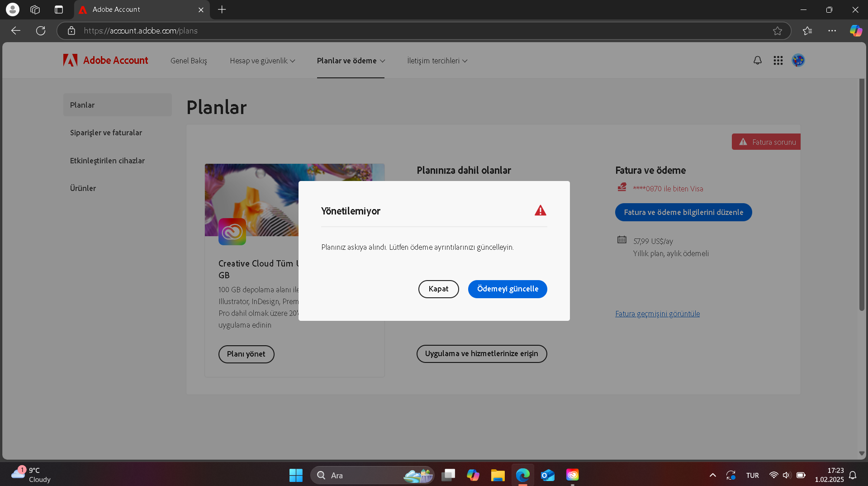Open the Windows notification center bell

[x=853, y=475]
